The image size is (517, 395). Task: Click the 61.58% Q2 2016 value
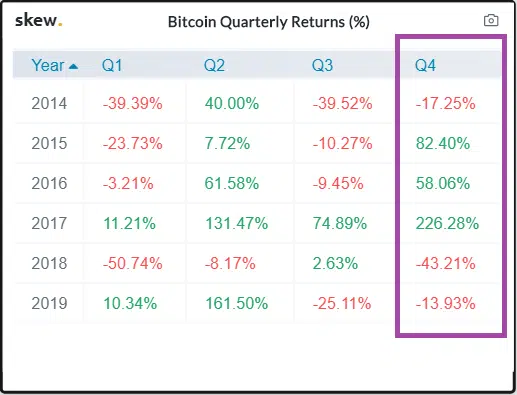pyautogui.click(x=232, y=183)
